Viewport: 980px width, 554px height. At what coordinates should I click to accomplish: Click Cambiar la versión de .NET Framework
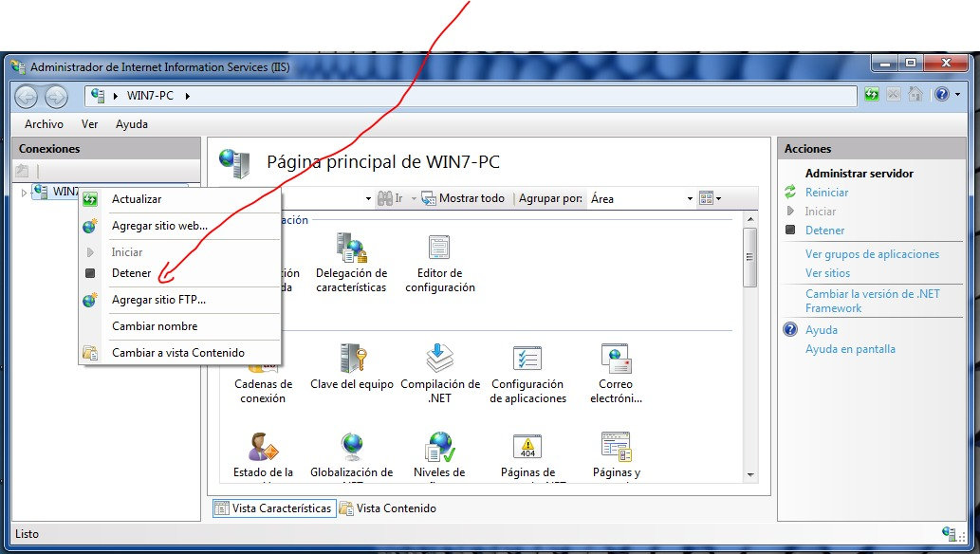(873, 301)
